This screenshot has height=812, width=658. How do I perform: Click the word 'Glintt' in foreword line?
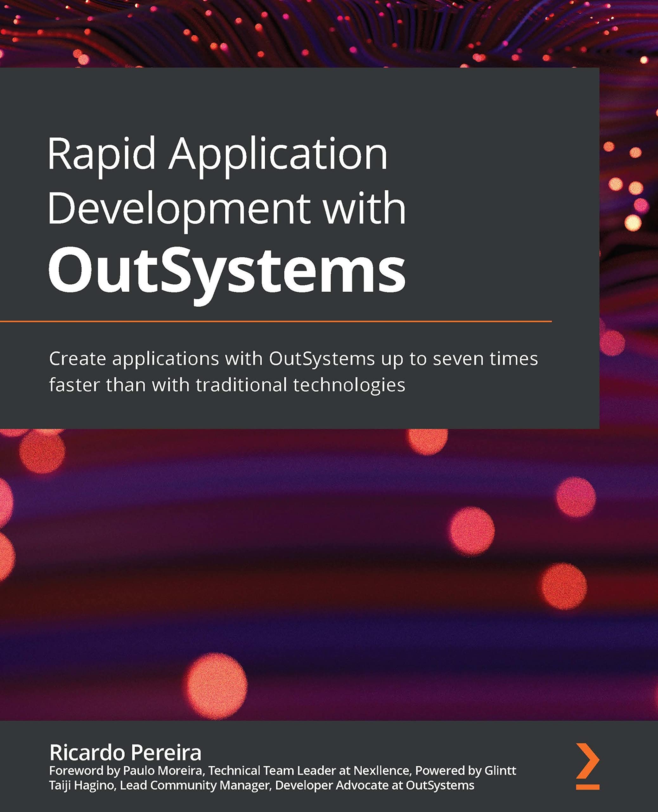point(500,770)
